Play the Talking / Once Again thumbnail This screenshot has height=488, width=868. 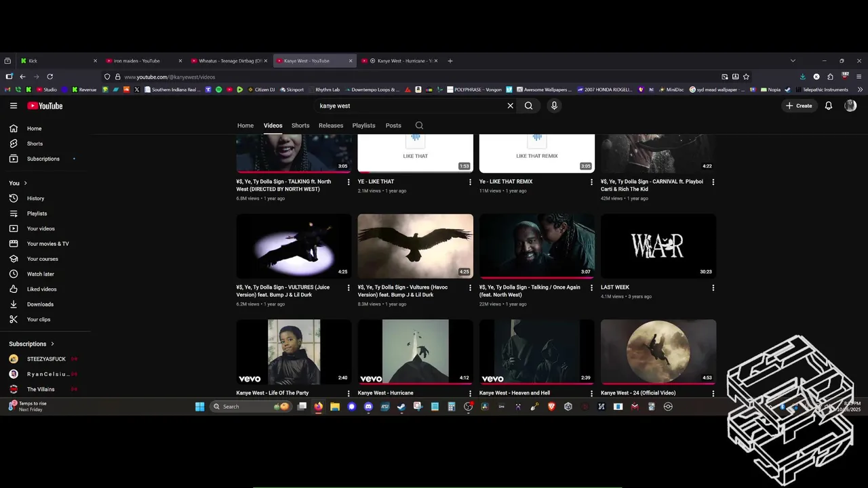pos(537,246)
